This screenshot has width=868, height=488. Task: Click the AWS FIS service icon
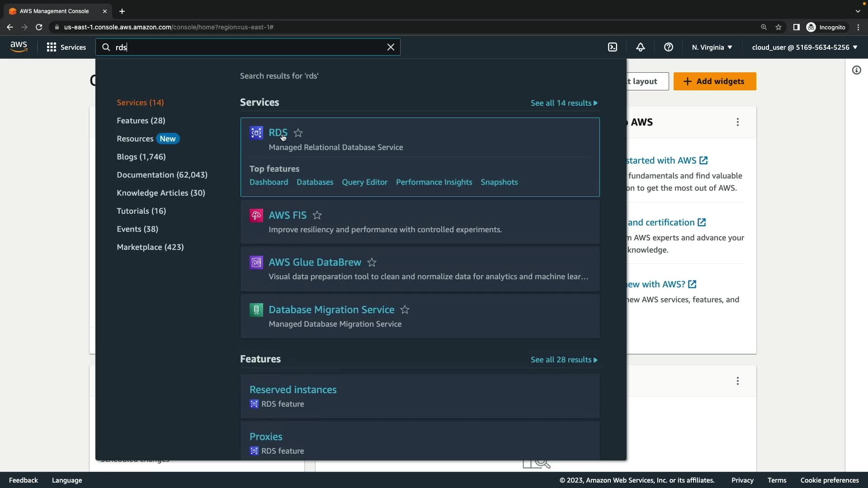click(x=256, y=215)
